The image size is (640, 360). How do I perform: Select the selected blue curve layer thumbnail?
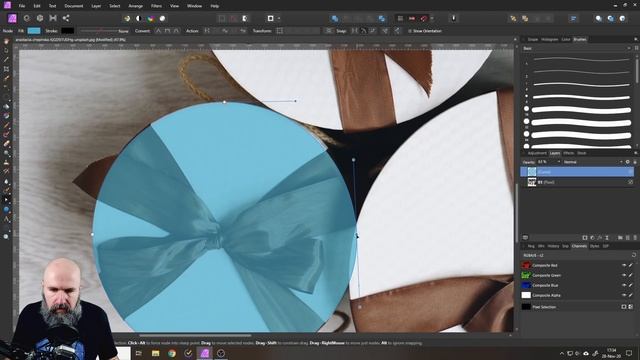(x=531, y=172)
